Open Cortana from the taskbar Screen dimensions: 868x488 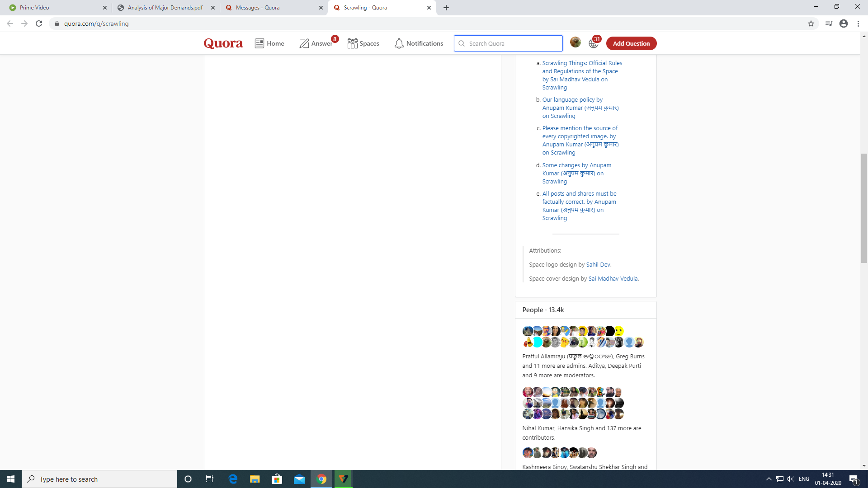click(x=188, y=479)
